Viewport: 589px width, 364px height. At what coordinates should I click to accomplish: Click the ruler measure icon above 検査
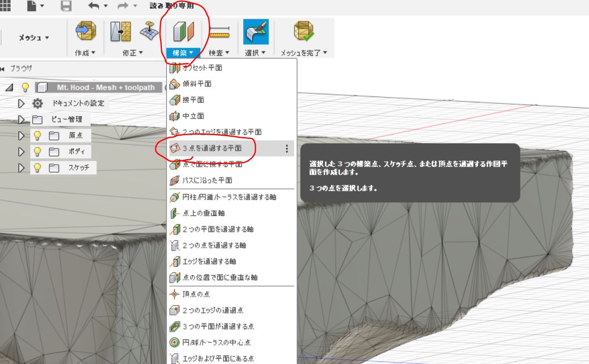[219, 32]
